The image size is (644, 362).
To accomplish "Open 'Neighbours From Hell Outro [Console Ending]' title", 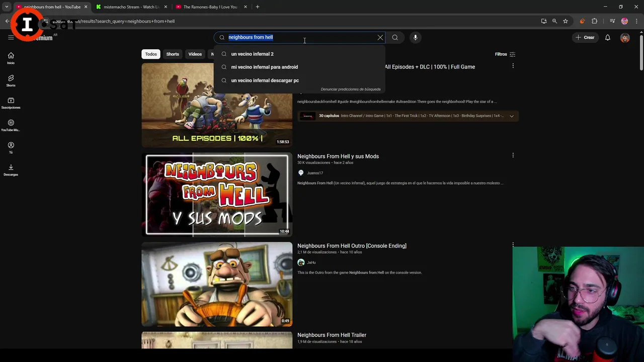I will click(352, 246).
